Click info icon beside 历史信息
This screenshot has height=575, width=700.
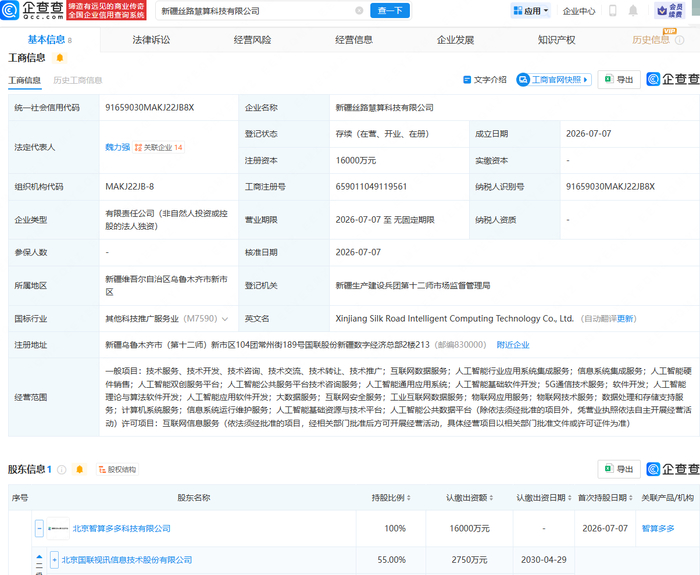click(679, 40)
